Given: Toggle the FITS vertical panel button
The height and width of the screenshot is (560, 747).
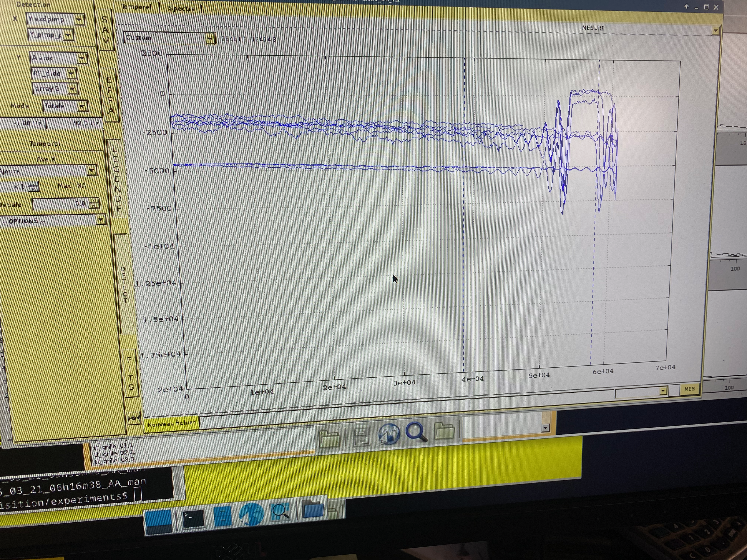Looking at the screenshot, I should (130, 373).
